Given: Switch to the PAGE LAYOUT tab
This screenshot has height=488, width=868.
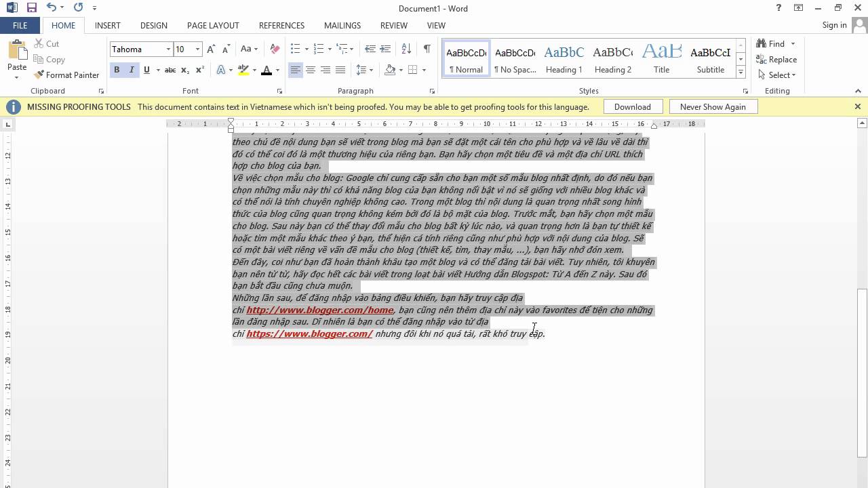Looking at the screenshot, I should 213,25.
